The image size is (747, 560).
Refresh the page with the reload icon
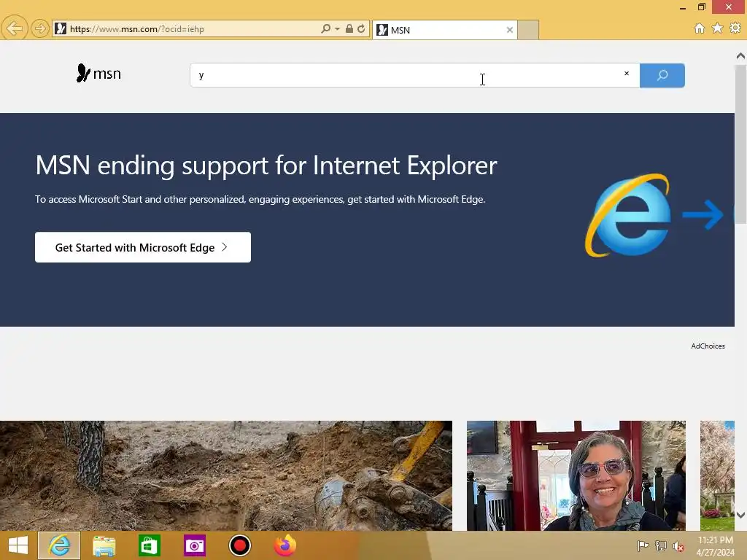[361, 28]
